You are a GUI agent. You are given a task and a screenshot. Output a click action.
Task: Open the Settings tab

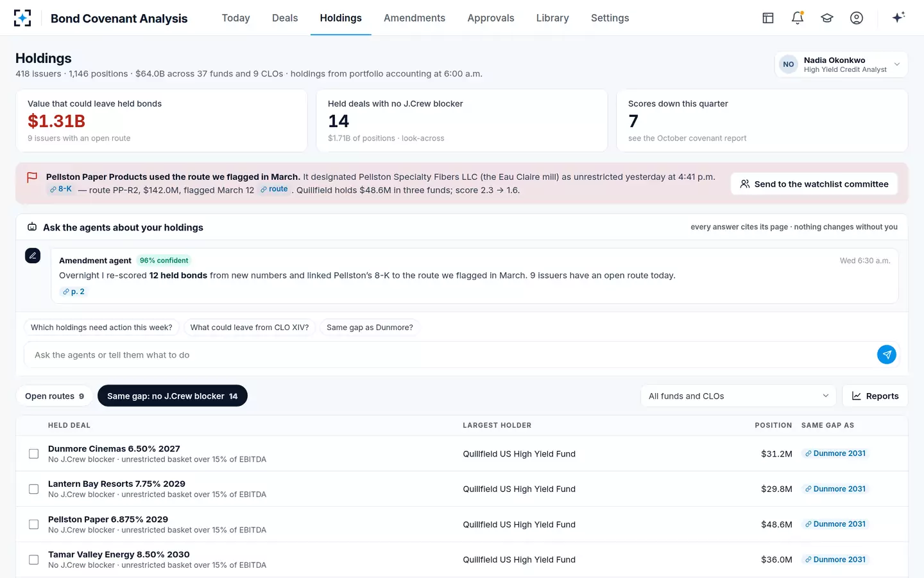[x=610, y=18]
